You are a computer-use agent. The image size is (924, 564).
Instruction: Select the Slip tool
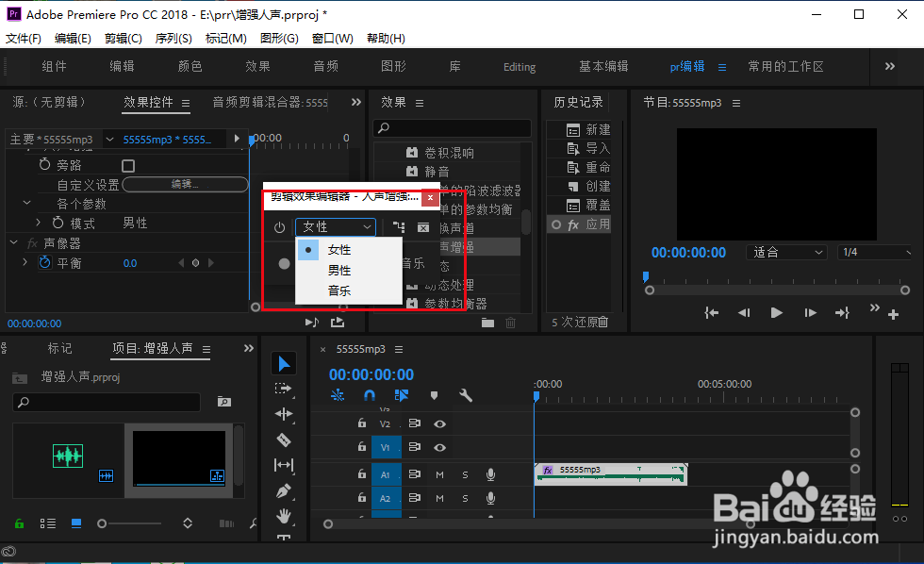[x=284, y=465]
